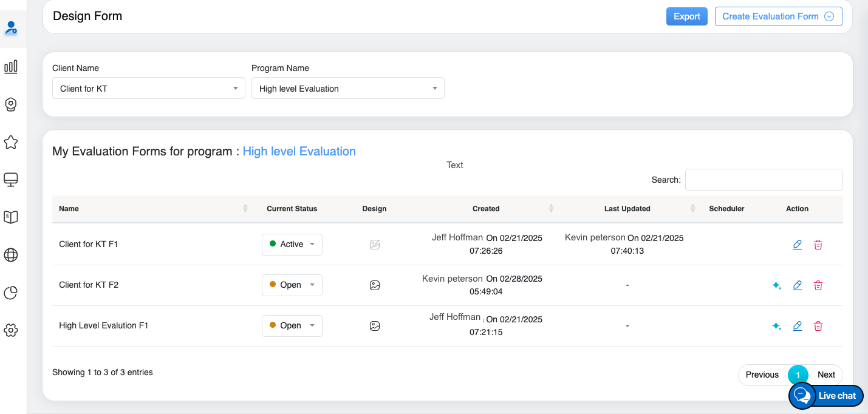The image size is (868, 414).
Task: Click the bar chart icon in sidebar
Action: (11, 67)
